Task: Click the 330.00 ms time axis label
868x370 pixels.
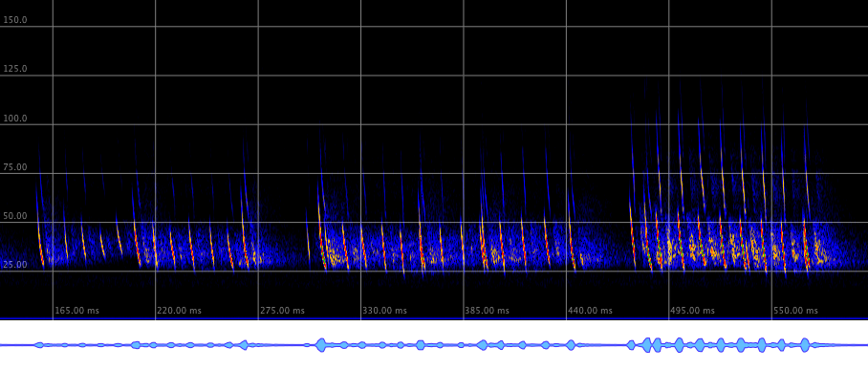Action: coord(384,311)
